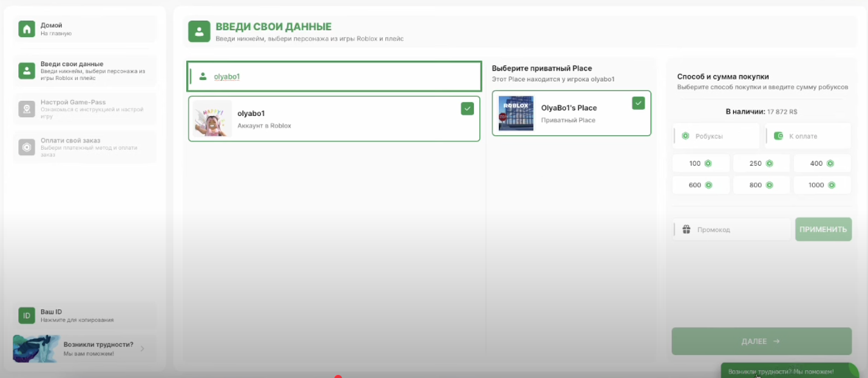Click the green Home house icon
This screenshot has width=868, height=378.
click(27, 29)
